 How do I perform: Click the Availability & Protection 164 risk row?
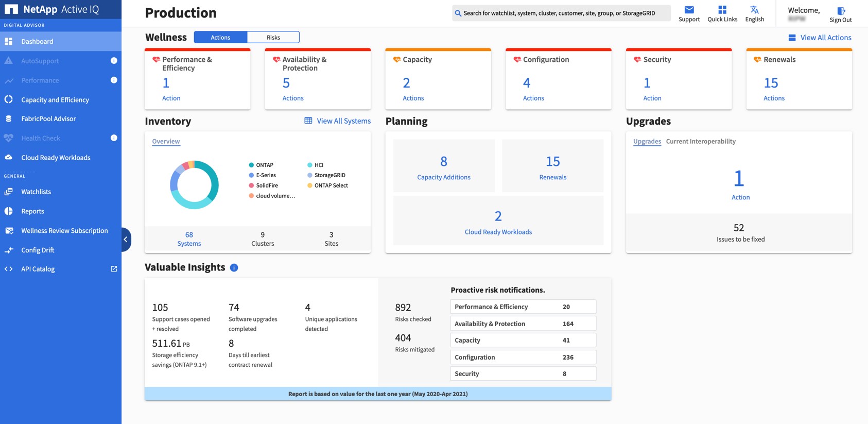pos(524,324)
